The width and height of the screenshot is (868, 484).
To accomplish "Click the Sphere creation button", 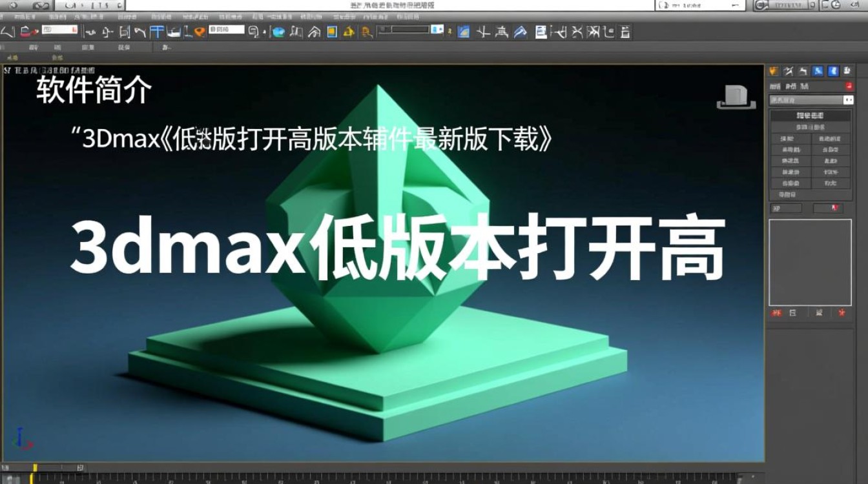I will [786, 149].
